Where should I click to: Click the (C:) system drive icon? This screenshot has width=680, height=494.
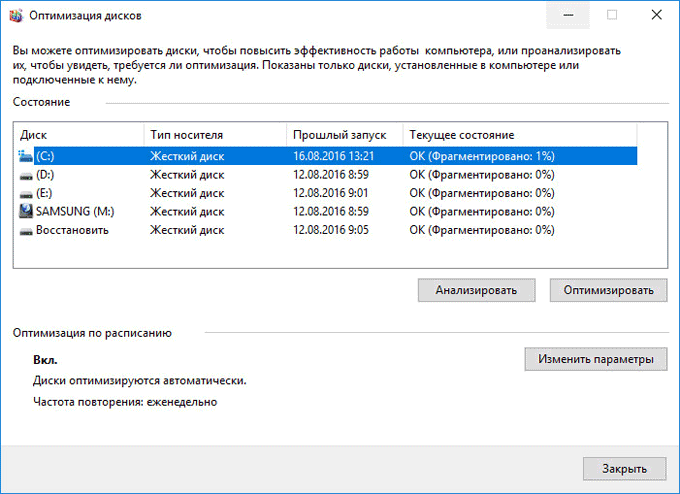(26, 156)
